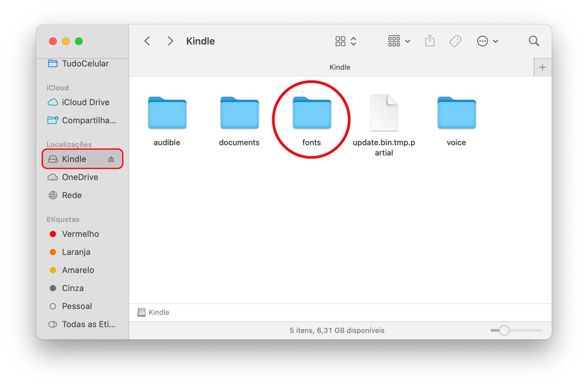Click the Edit Tags icon in toolbar

coord(455,41)
